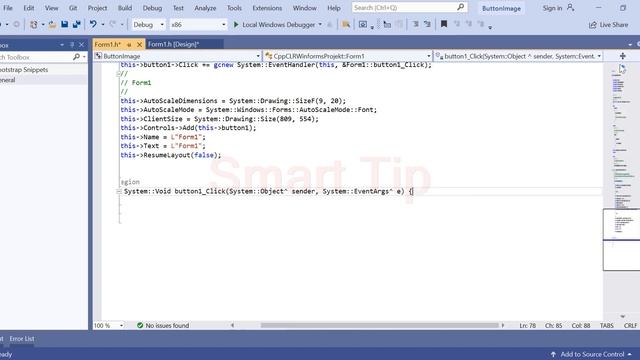Viewport: 640px width, 360px height.
Task: Click the toolbar overflow arrow after bookmarks
Action: click(x=490, y=27)
